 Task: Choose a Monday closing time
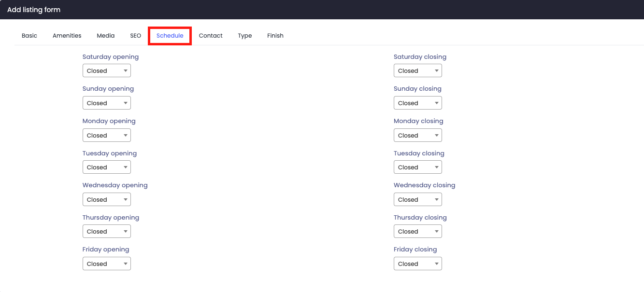tap(418, 135)
